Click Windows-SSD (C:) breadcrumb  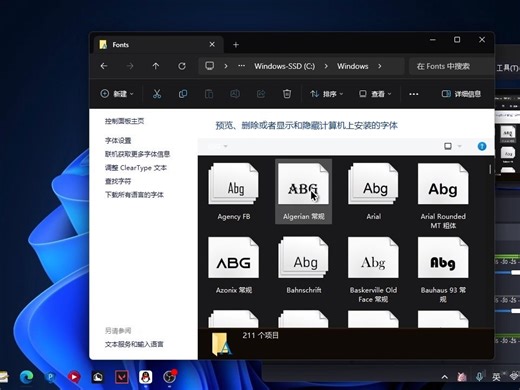click(284, 66)
